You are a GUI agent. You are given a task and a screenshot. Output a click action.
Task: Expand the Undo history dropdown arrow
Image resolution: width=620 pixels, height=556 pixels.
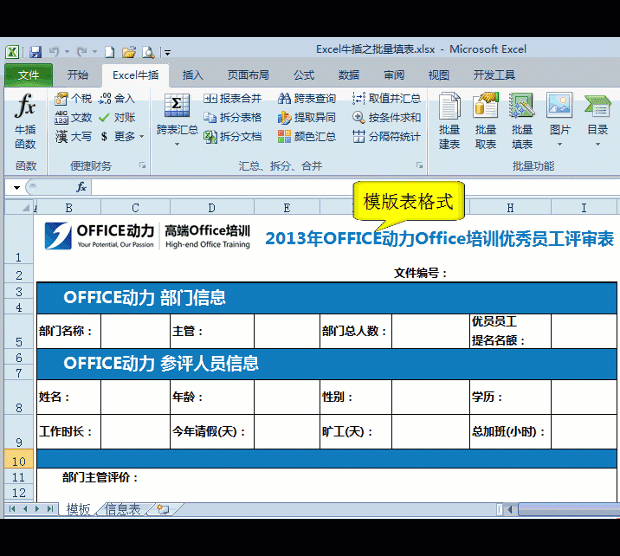click(x=67, y=52)
